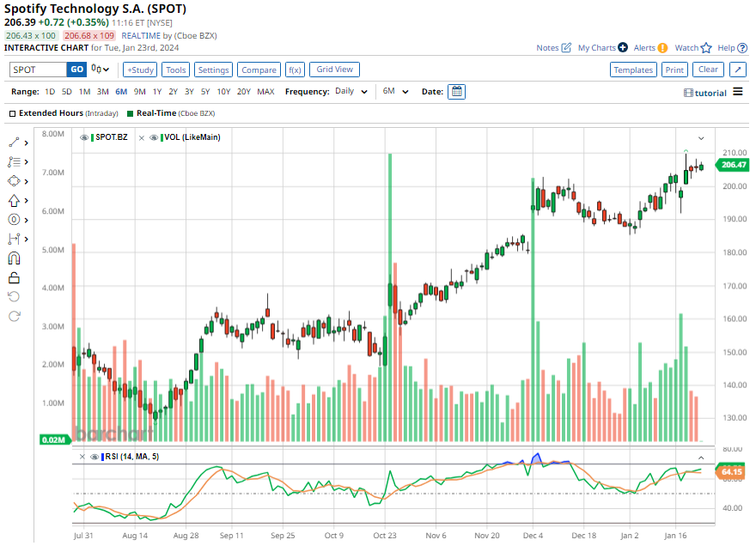Open the candlestick chart type dropdown
Screen dimensions: 756x552
pos(100,70)
